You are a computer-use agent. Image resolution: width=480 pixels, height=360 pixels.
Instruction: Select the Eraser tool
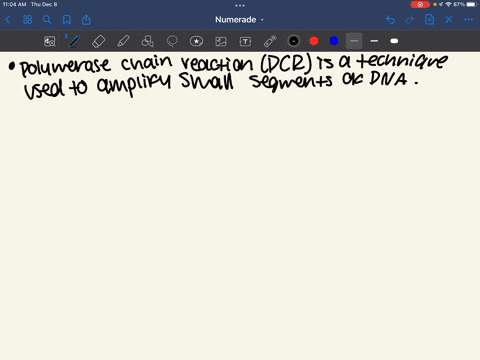(98, 41)
